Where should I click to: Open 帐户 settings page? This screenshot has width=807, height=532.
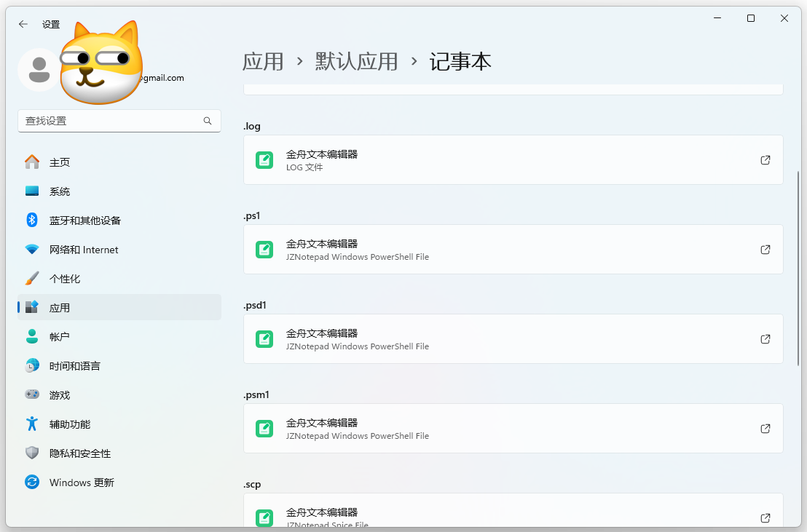[x=119, y=336]
